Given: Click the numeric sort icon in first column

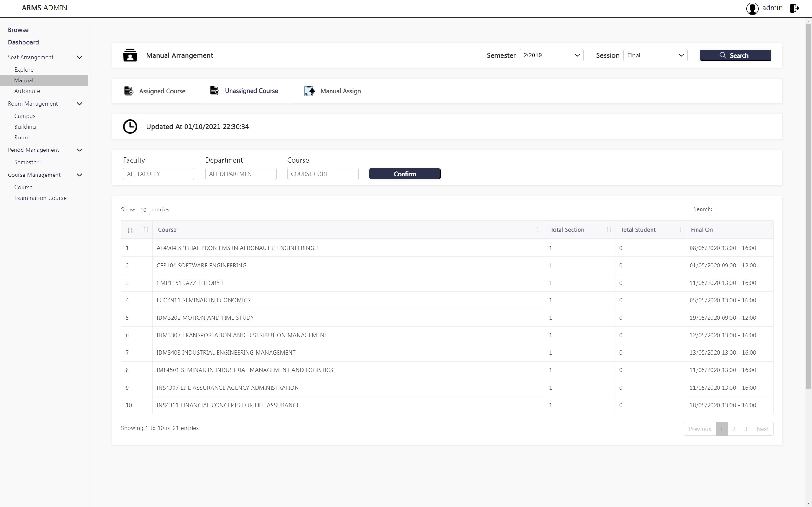Looking at the screenshot, I should pos(130,230).
